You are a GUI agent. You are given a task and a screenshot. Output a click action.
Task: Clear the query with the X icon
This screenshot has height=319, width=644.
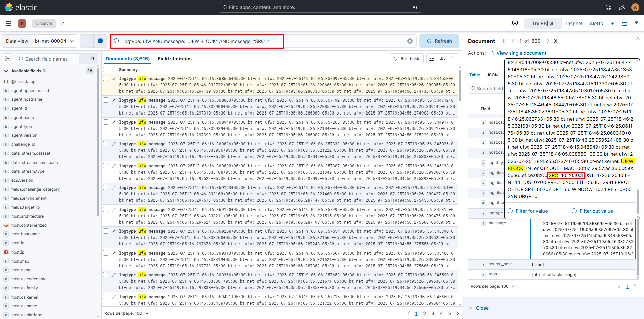410,41
